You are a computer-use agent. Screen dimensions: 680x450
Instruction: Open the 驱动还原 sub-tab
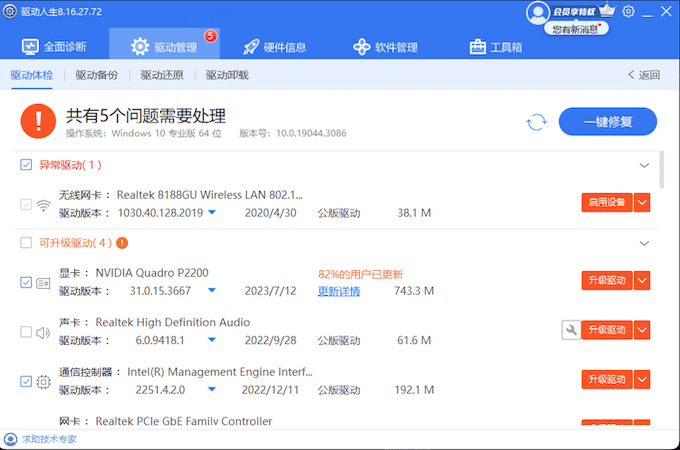click(x=162, y=75)
